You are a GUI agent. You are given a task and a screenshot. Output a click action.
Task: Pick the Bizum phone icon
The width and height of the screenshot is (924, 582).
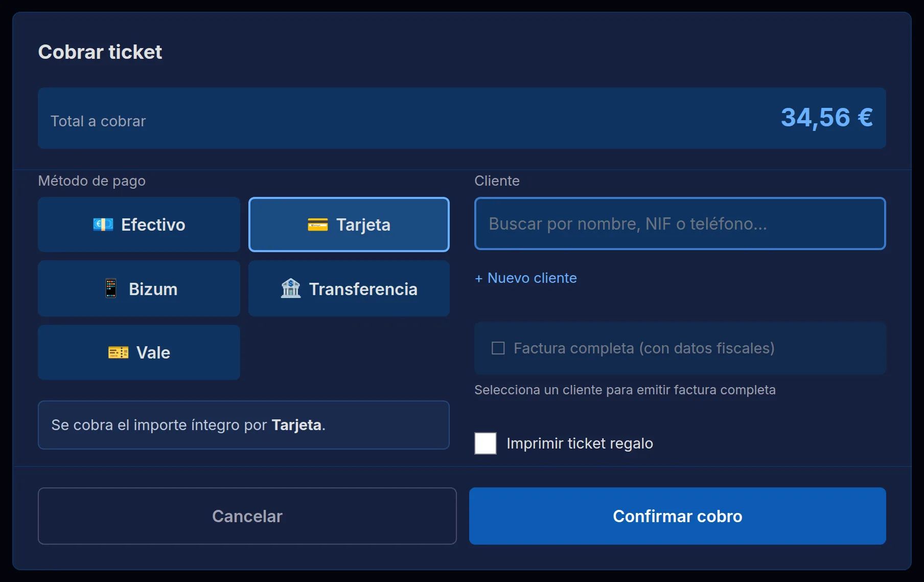111,288
